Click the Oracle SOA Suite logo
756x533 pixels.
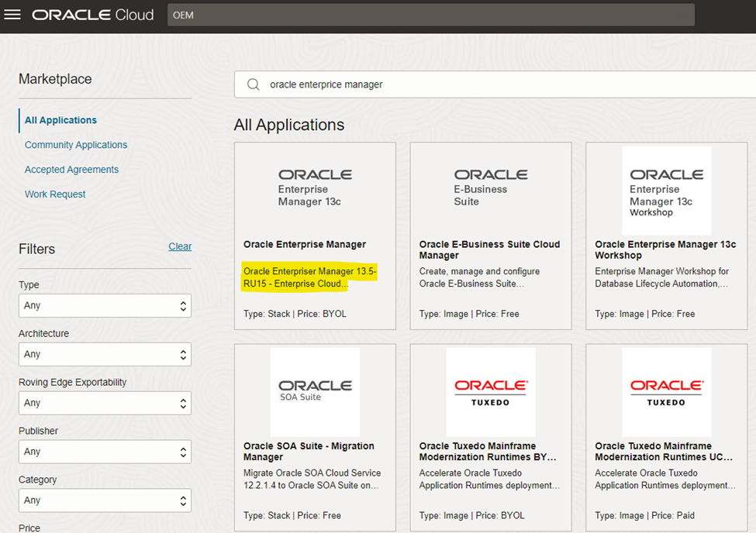click(x=315, y=392)
